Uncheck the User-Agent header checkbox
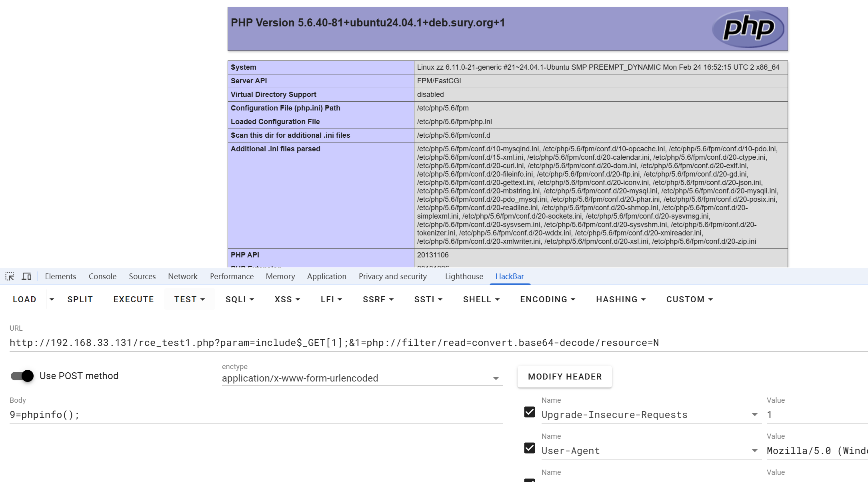 tap(529, 448)
